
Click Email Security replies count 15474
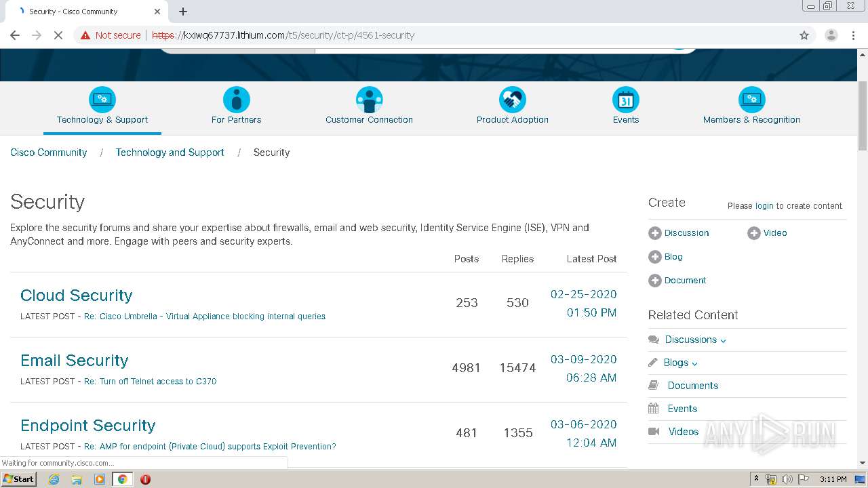517,368
